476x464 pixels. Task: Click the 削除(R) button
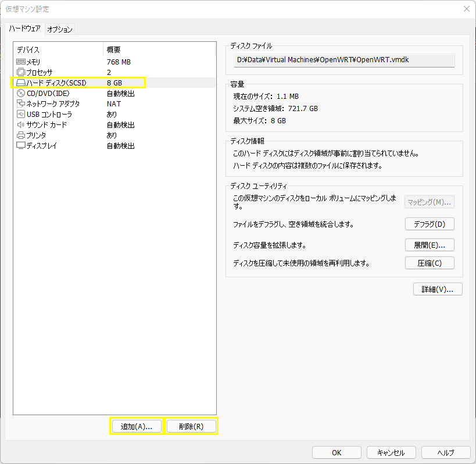coord(191,426)
